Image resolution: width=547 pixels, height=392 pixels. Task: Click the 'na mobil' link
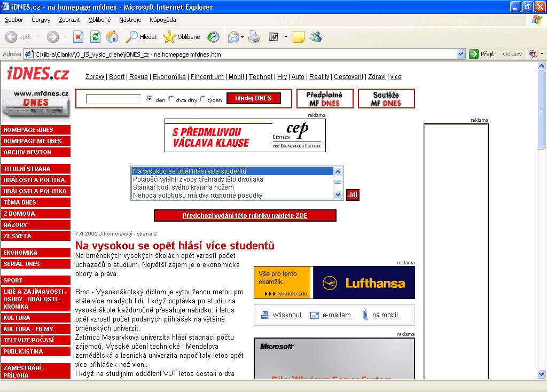[385, 315]
